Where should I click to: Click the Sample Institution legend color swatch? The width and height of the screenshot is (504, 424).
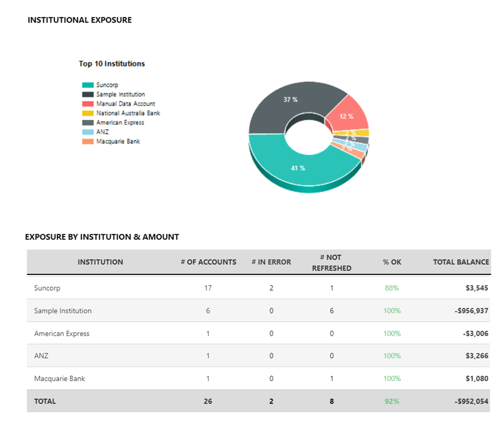(87, 94)
